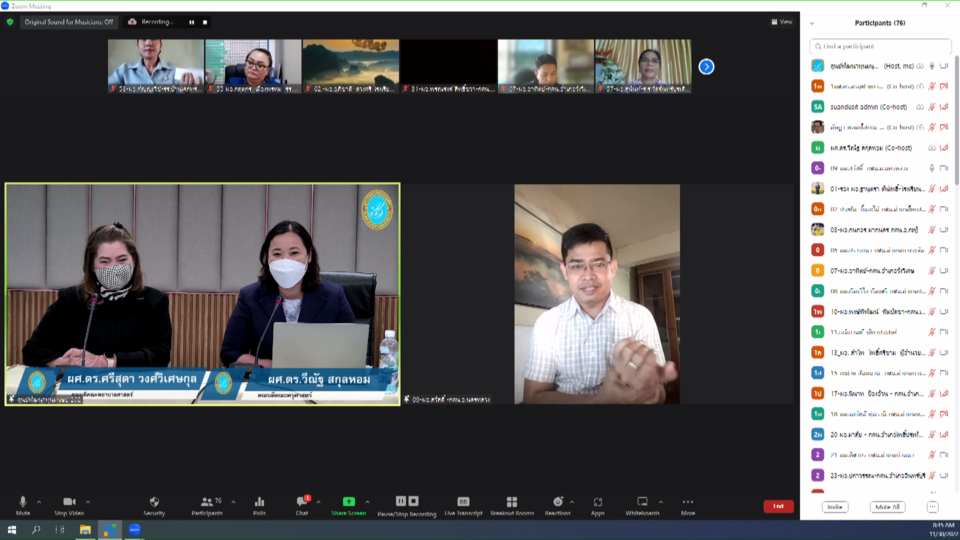
Task: Open Breakout Rooms
Action: 512,506
